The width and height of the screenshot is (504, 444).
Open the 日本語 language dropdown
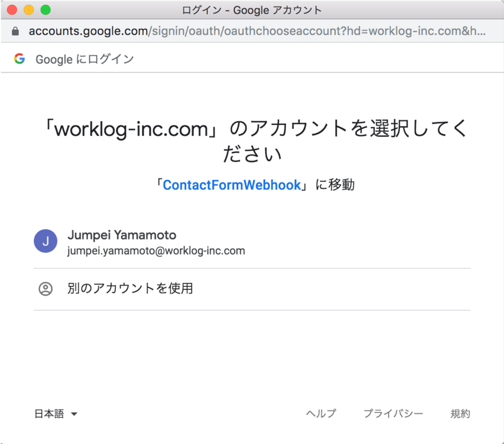coord(49,413)
